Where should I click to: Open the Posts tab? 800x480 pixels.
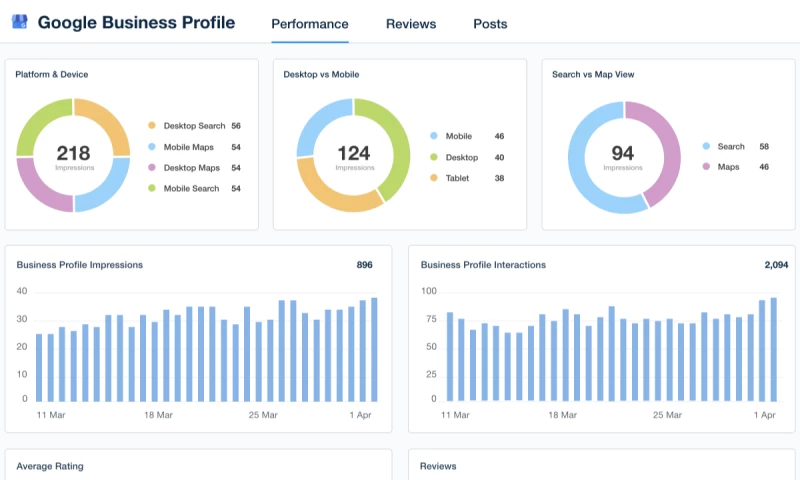[x=490, y=24]
